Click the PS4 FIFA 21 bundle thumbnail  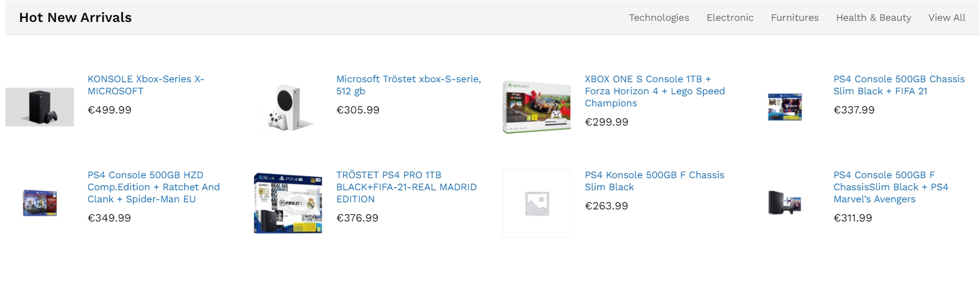(x=785, y=107)
